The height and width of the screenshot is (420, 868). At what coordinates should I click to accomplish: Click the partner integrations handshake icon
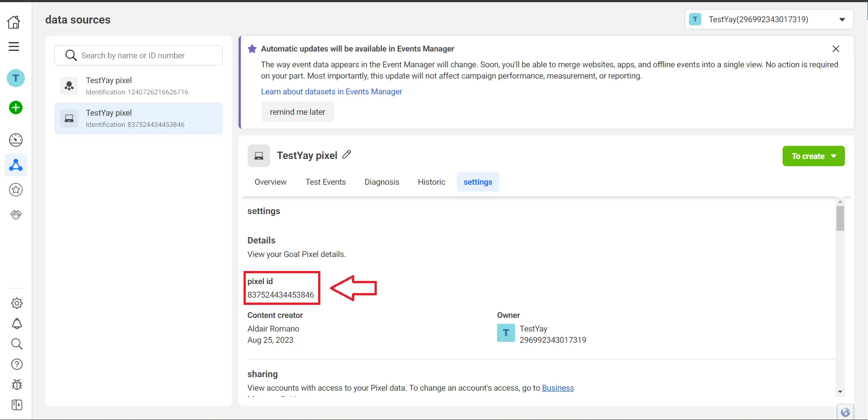pos(16,215)
